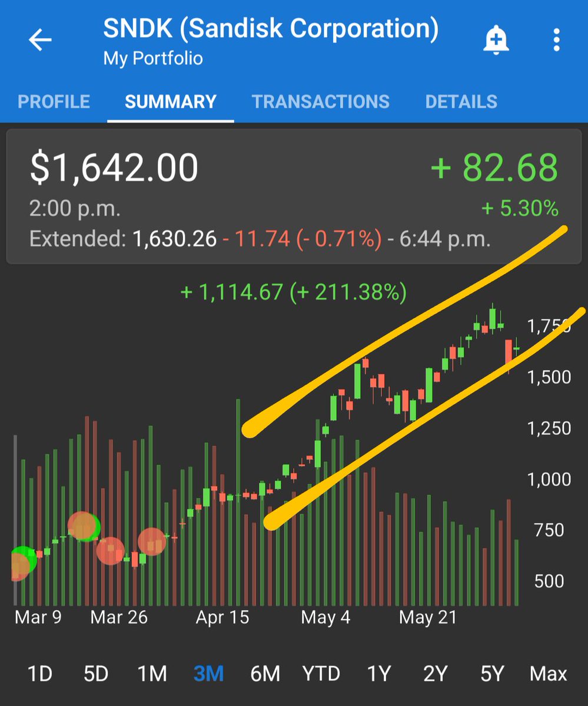Tap the 500 price axis label
This screenshot has width=588, height=706.
click(549, 581)
